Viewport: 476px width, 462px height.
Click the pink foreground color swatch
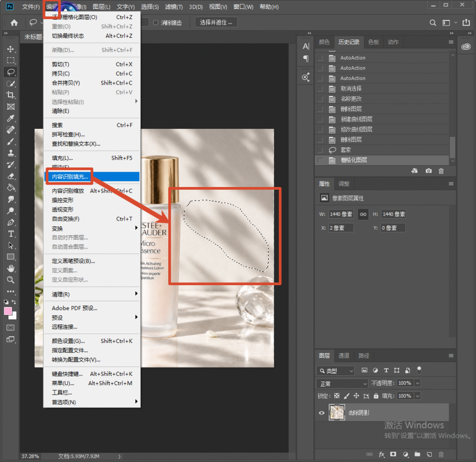[8, 311]
